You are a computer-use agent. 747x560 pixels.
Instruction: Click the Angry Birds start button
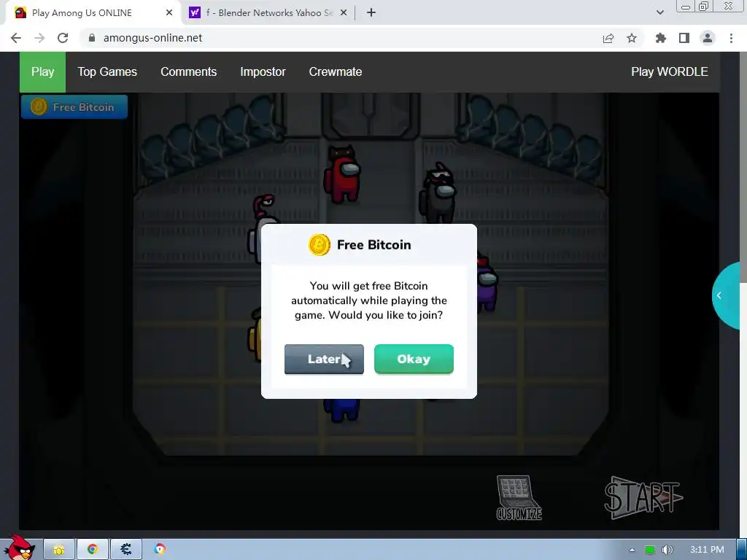pos(20,548)
